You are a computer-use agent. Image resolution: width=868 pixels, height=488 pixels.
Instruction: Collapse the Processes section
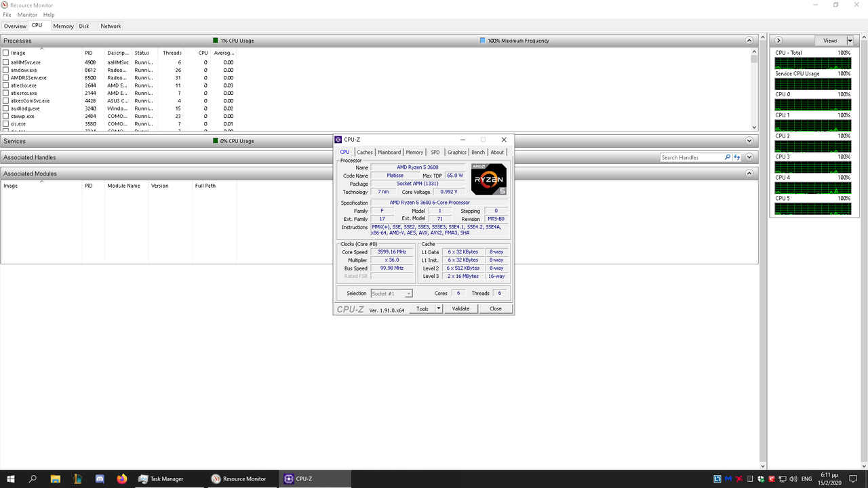coord(749,41)
